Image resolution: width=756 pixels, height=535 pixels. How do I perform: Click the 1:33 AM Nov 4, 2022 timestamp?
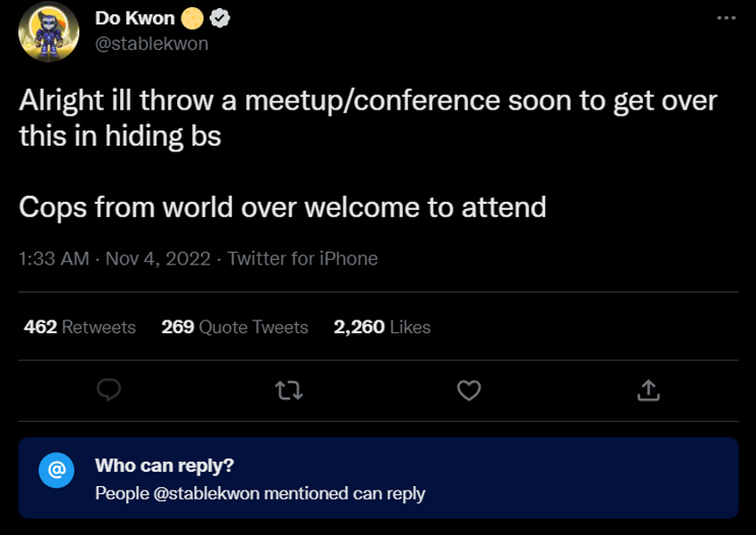click(115, 258)
